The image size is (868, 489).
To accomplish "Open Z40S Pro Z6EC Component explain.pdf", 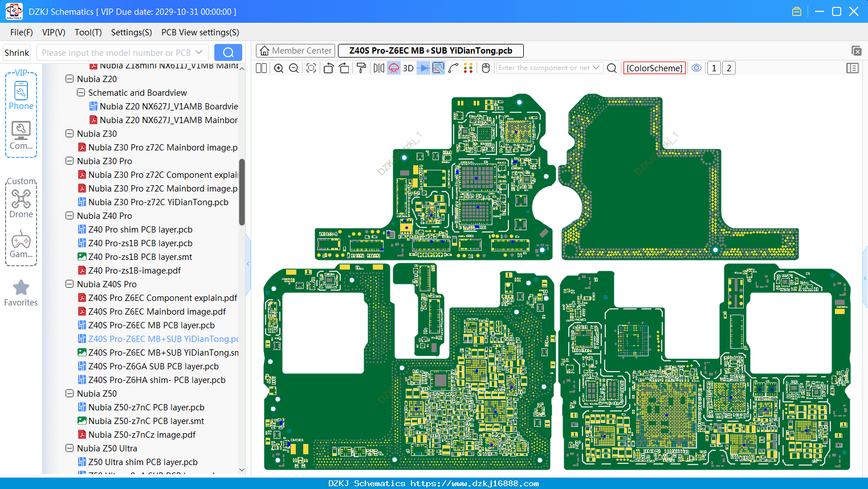I will click(x=157, y=298).
